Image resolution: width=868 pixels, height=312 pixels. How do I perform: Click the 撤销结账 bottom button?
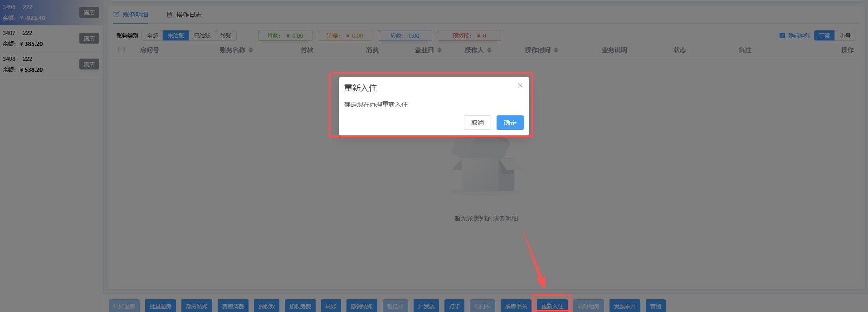pyautogui.click(x=362, y=306)
